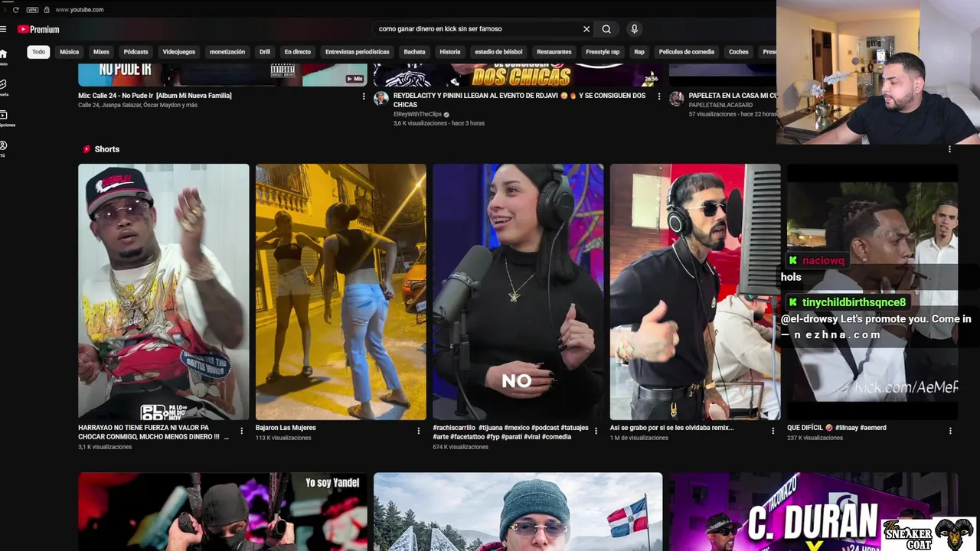
Task: Open options for HARRAYAO short
Action: click(241, 431)
